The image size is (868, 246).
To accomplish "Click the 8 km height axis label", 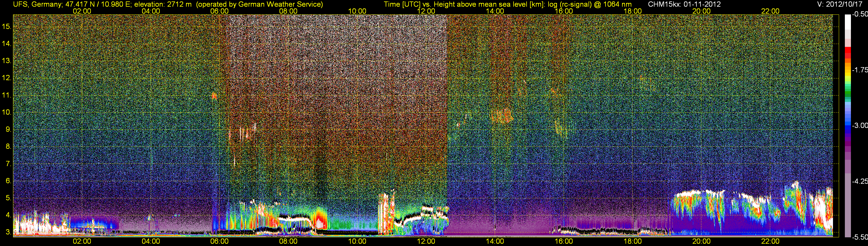I will (8, 147).
